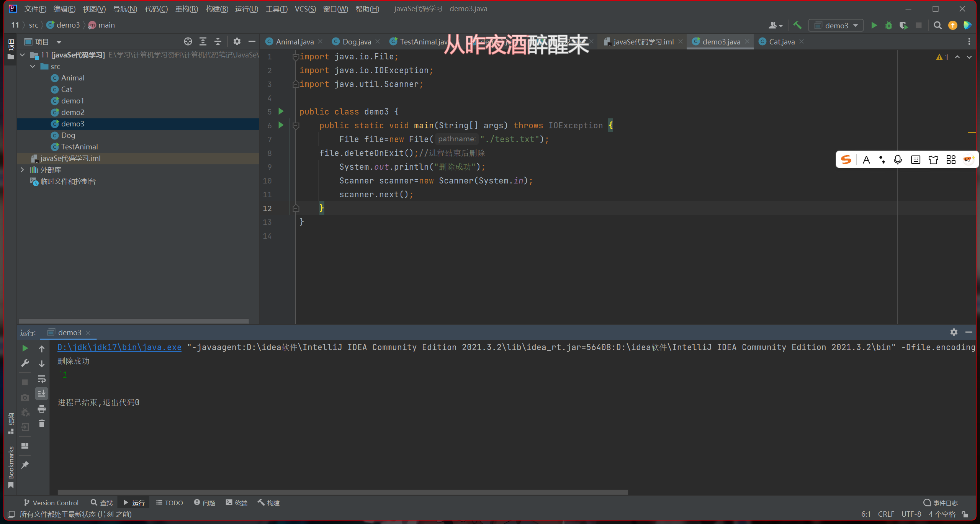Run demo3 with coverage from the shield icon
The image size is (980, 524).
click(904, 26)
